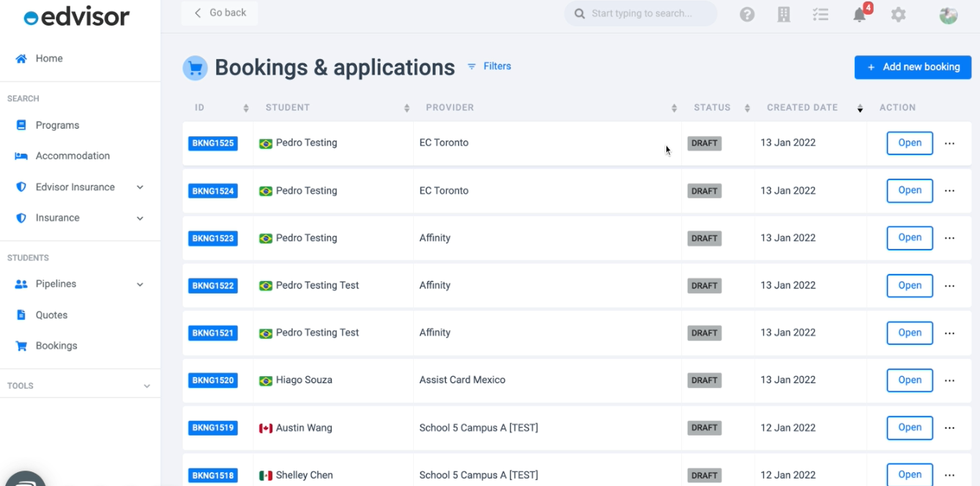Open booking BKNG1521 with Open button
Viewport: 980px width, 486px height.
(910, 333)
